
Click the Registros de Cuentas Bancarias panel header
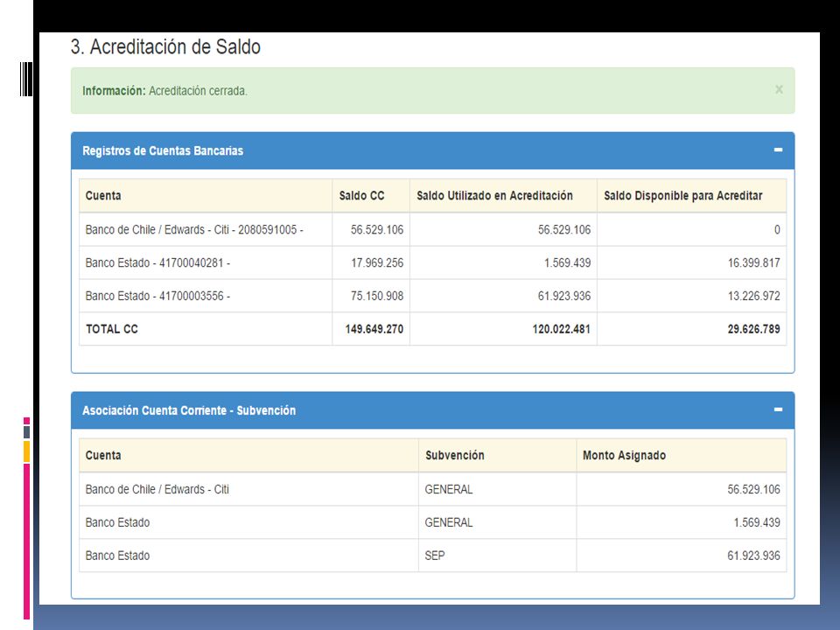(x=433, y=150)
